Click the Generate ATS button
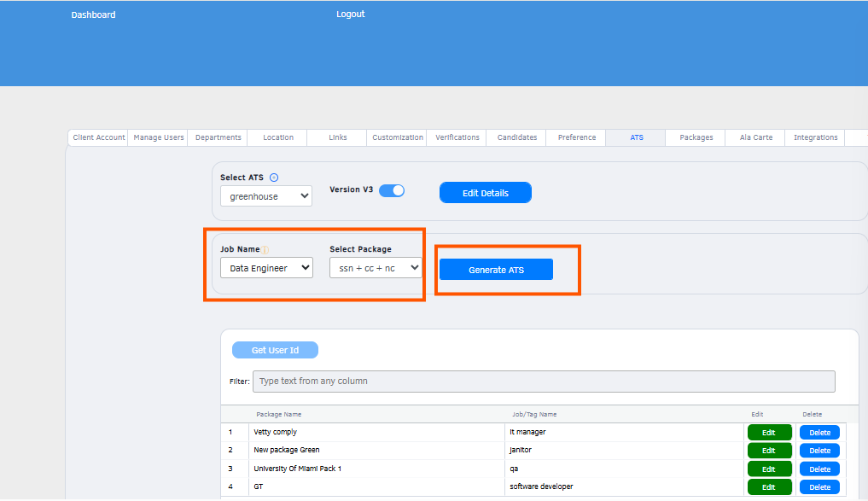The width and height of the screenshot is (868, 501). click(x=496, y=270)
